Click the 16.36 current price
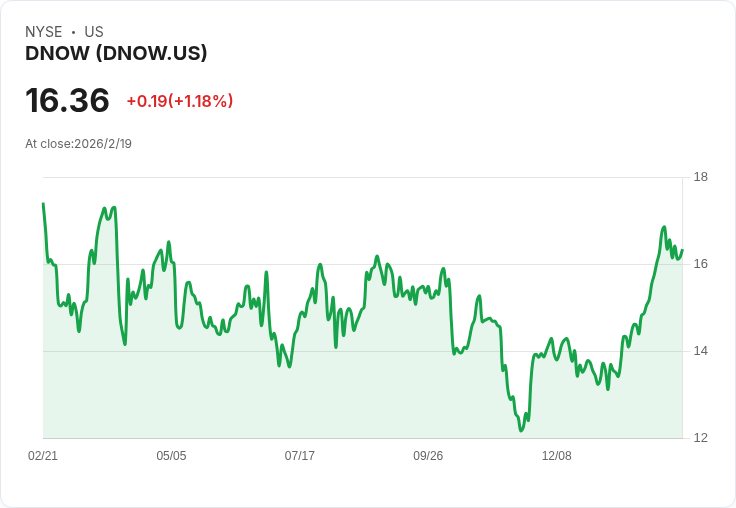736x508 pixels. click(67, 100)
